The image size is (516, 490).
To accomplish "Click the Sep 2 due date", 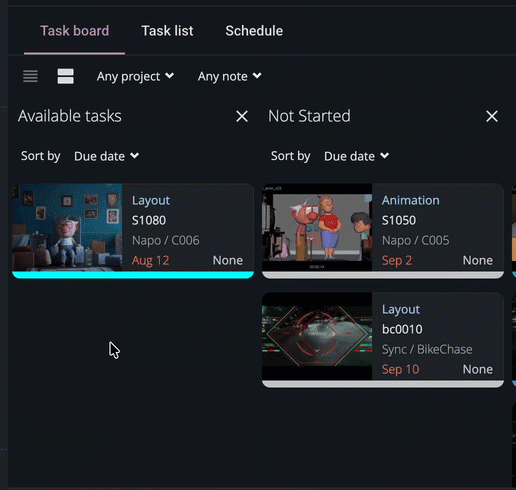I will (397, 260).
